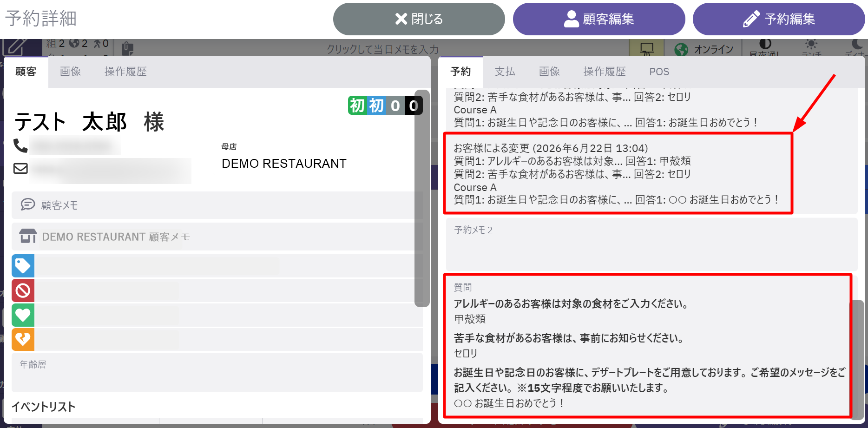This screenshot has width=868, height=428.
Task: Click the customer name テスト 太郎 様
Action: 89,122
